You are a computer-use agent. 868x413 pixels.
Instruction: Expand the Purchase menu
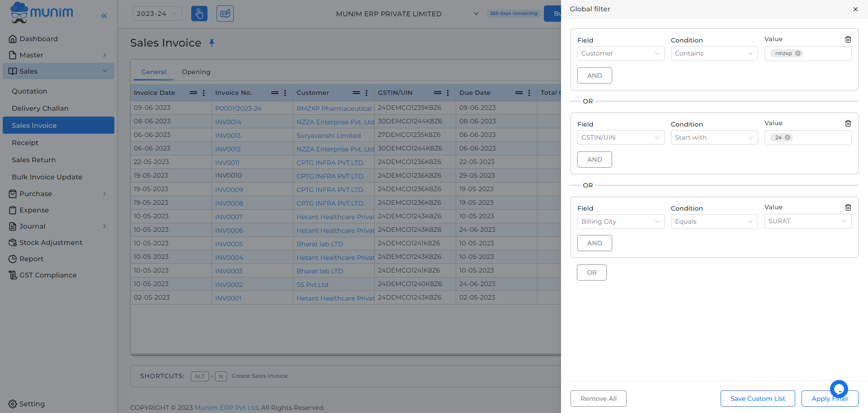[58, 194]
